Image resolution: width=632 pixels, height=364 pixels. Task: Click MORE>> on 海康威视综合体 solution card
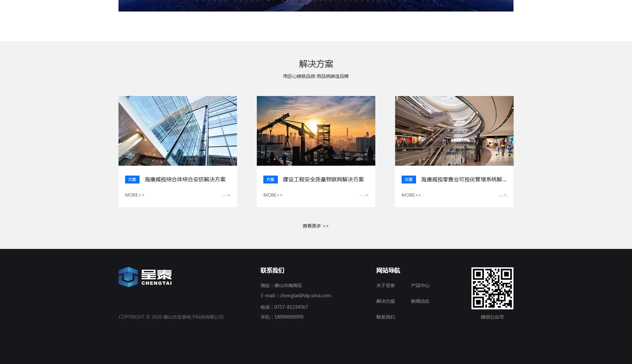tap(135, 195)
